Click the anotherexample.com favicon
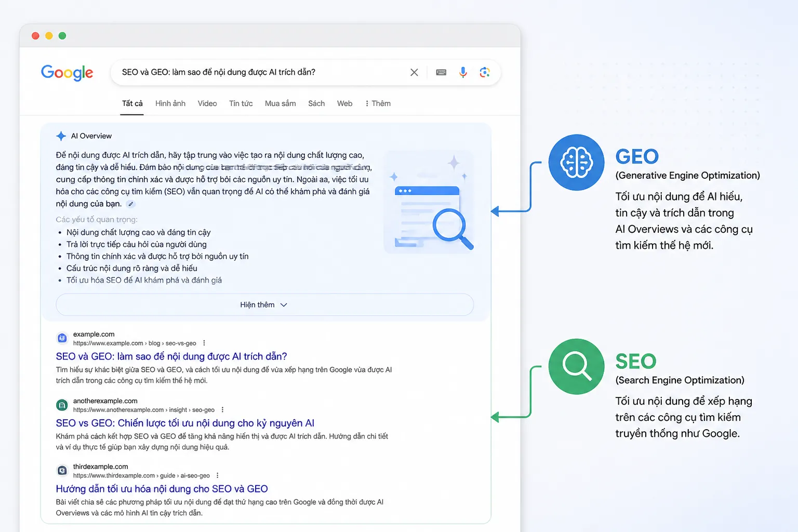Image resolution: width=798 pixels, height=532 pixels. point(62,405)
